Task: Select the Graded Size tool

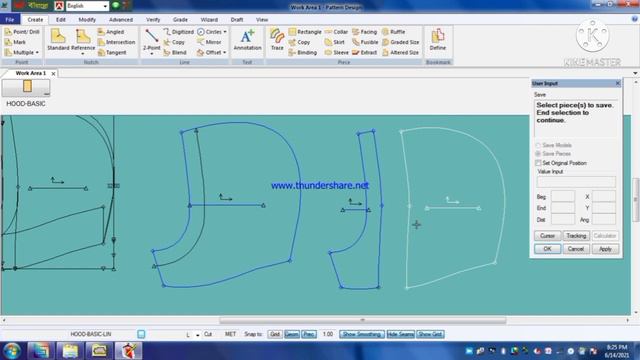Action: (401, 42)
